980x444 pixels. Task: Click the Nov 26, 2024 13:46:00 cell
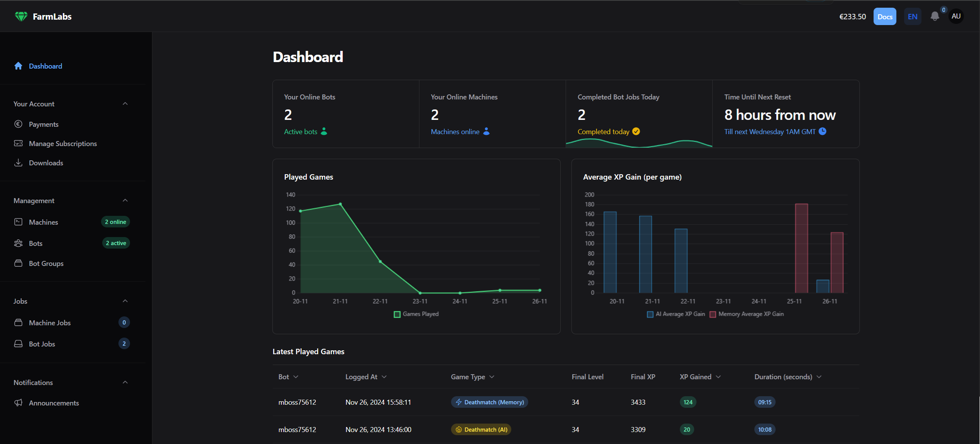tap(378, 429)
